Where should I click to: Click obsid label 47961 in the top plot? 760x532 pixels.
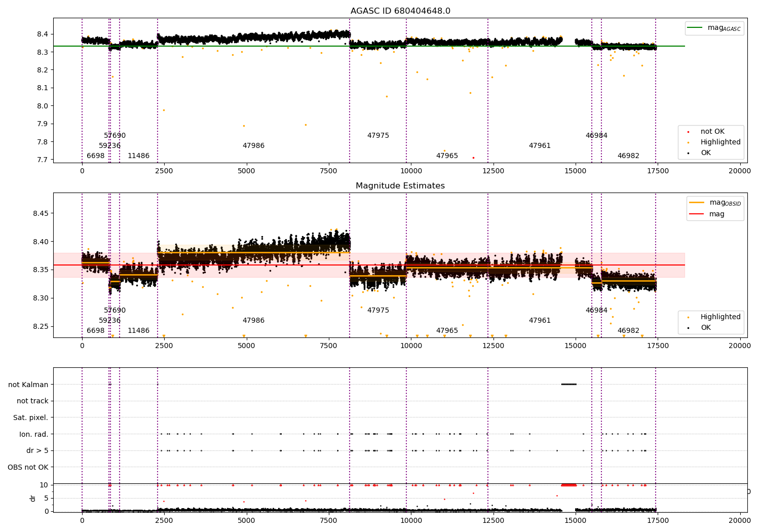click(540, 146)
